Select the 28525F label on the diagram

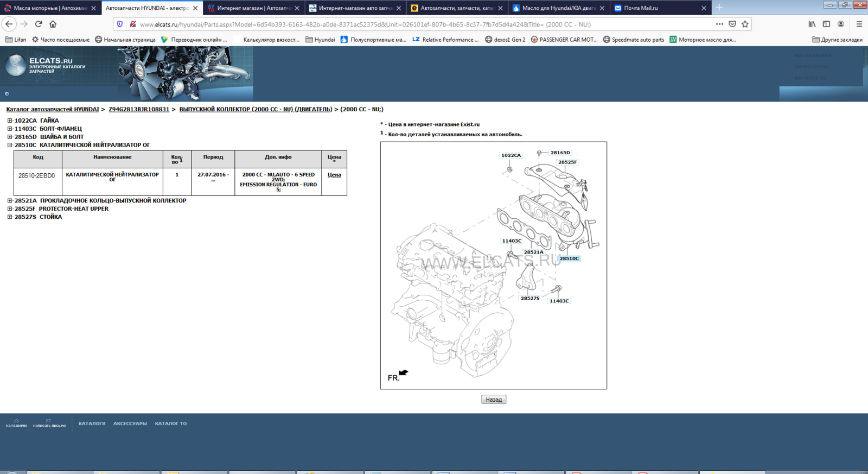pos(567,162)
